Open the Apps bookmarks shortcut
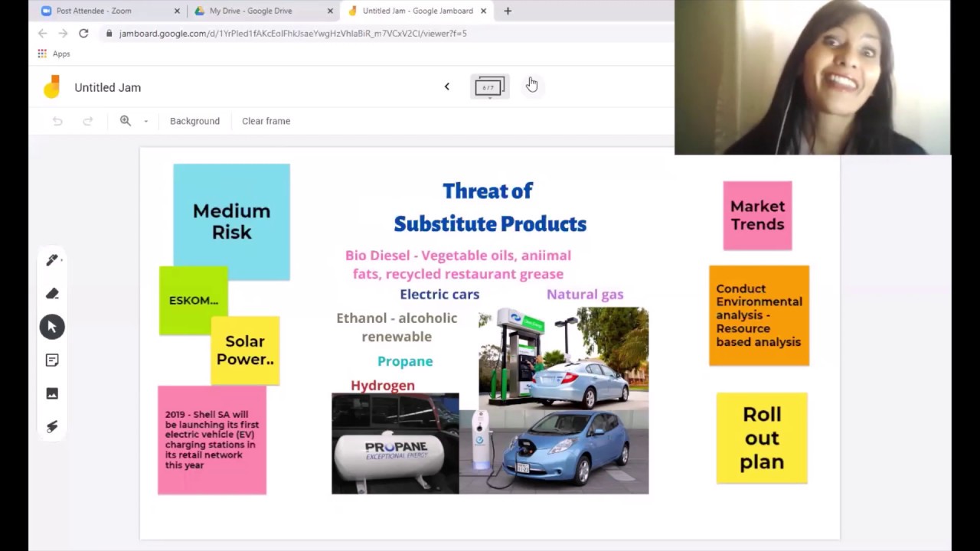 pos(54,54)
